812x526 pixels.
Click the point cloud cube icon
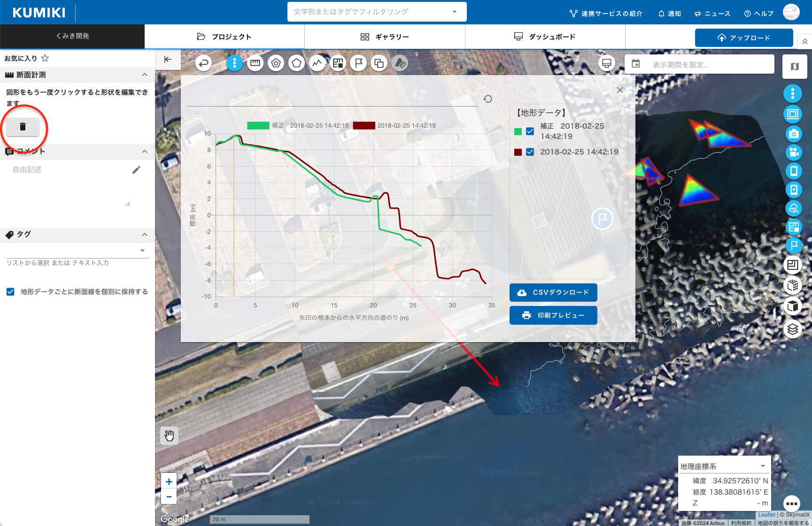793,285
